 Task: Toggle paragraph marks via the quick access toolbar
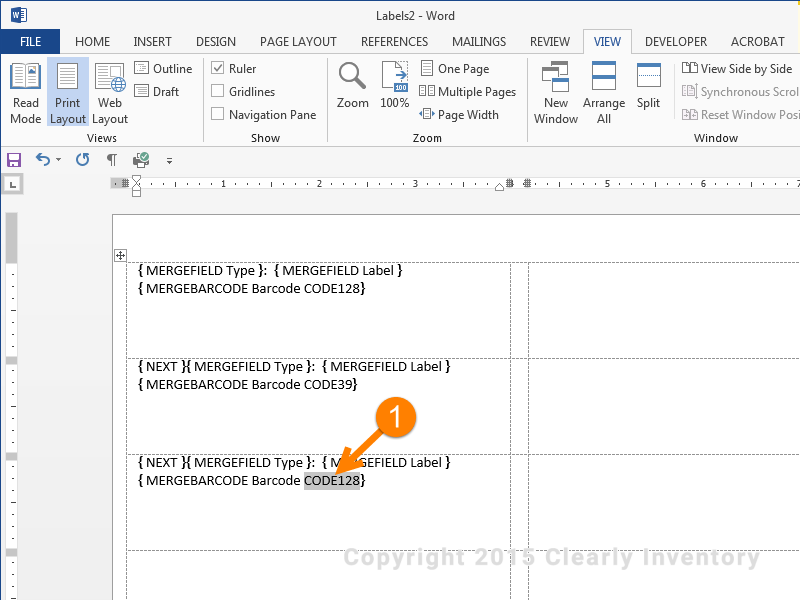112,160
